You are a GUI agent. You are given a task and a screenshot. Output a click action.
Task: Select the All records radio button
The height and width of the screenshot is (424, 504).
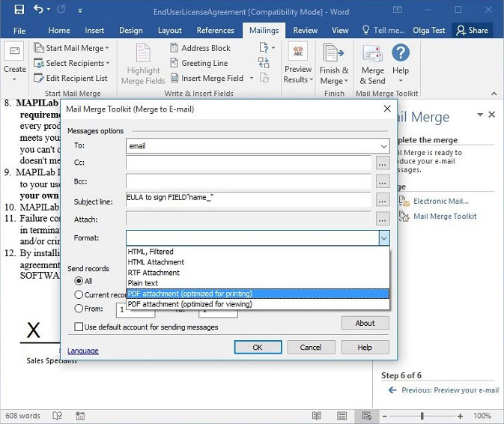point(79,281)
